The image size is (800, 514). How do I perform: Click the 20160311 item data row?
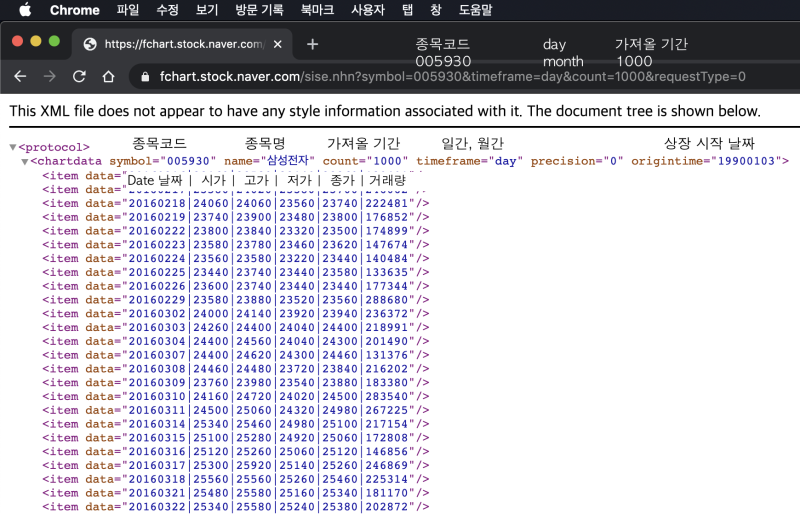(236, 410)
